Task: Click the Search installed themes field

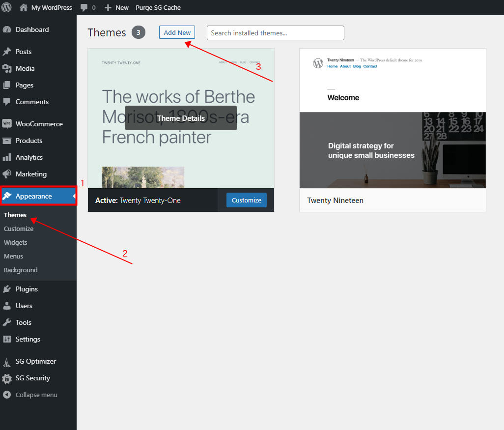Action: tap(276, 33)
